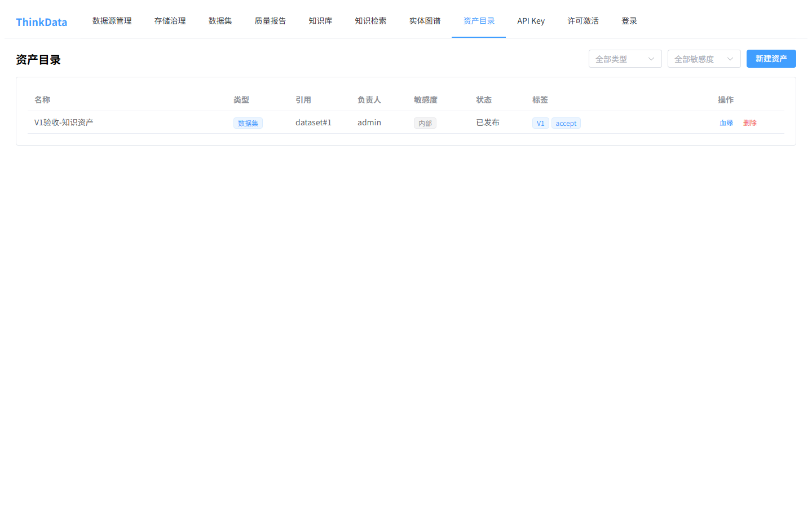Click the 敏感度 column header

point(426,100)
